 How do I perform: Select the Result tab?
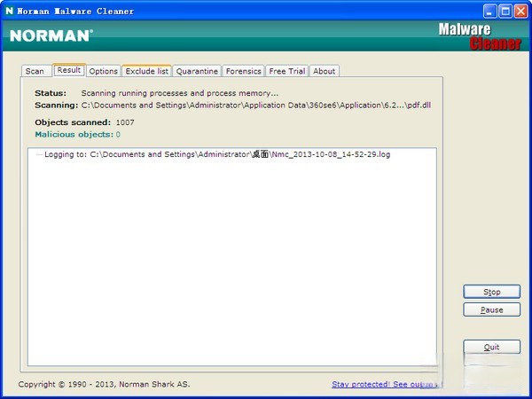(x=69, y=70)
